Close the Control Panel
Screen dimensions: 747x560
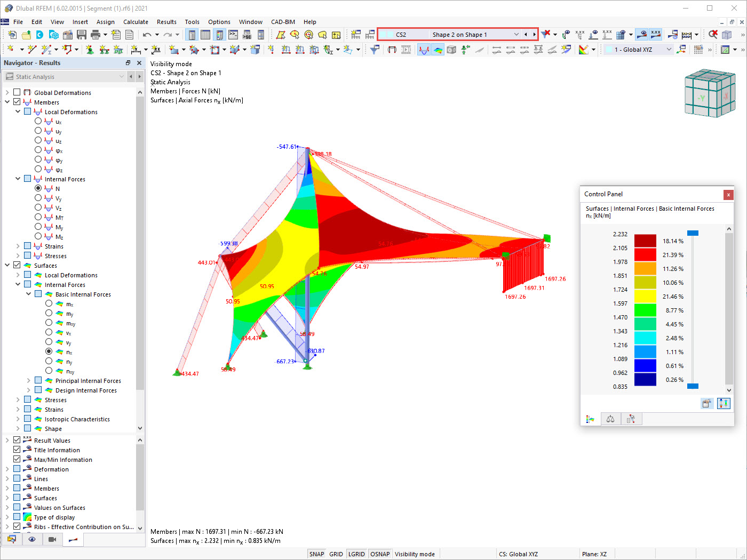728,195
